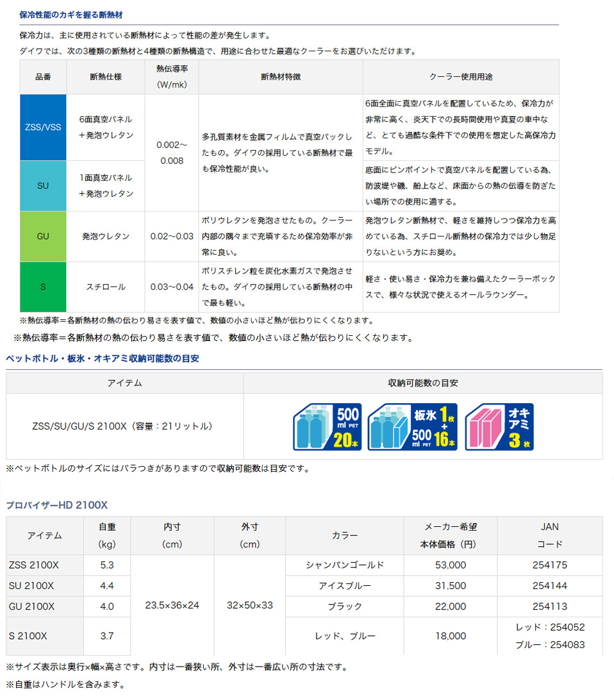Click the カラー column header
This screenshot has width=614, height=700.
tap(344, 536)
